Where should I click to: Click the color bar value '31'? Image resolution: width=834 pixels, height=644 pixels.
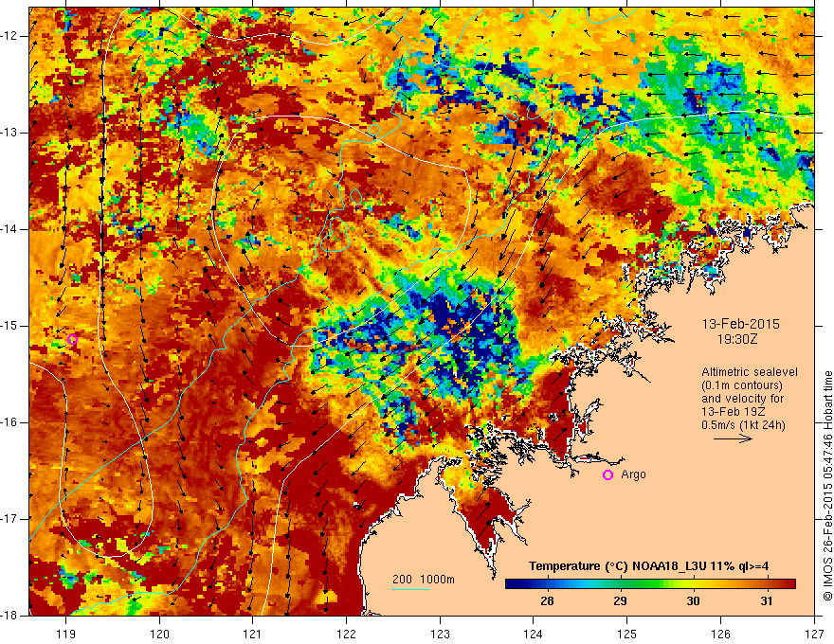click(x=766, y=601)
